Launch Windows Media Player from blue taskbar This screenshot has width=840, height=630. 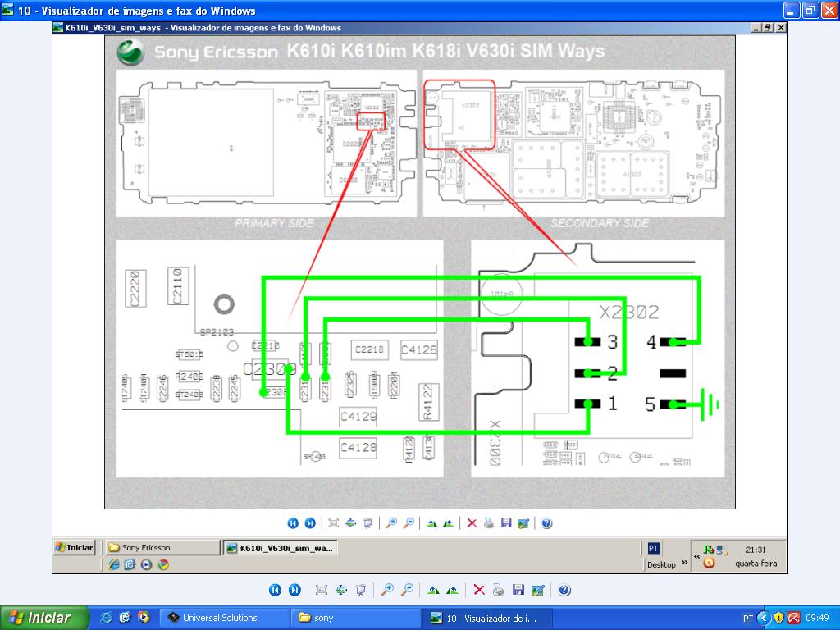point(144,617)
